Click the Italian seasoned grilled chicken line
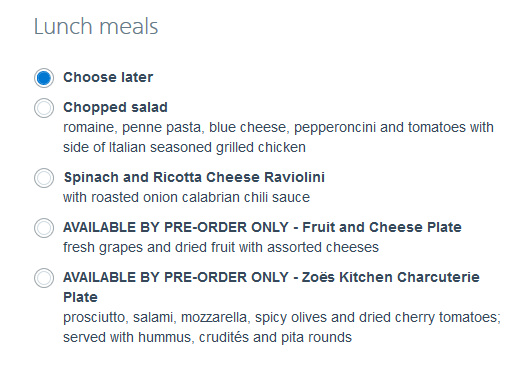The width and height of the screenshot is (505, 370). tap(184, 148)
